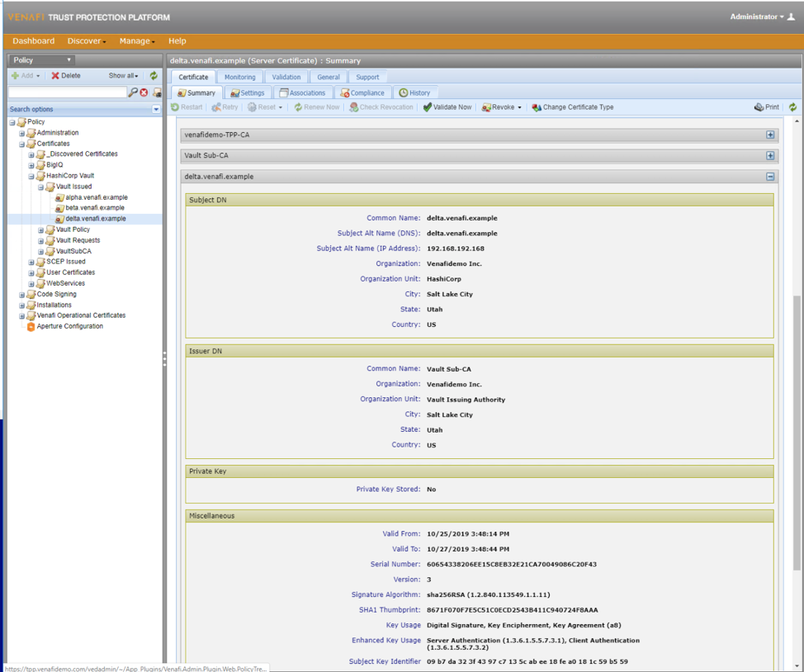The image size is (804, 672).
Task: Clear the tree search with red X icon
Action: coord(144,92)
